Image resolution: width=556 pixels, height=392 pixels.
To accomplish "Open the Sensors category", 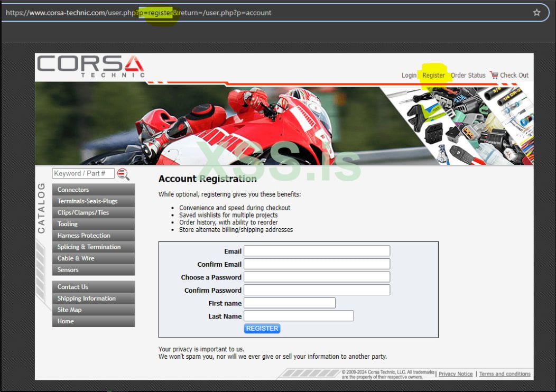I will click(x=93, y=270).
